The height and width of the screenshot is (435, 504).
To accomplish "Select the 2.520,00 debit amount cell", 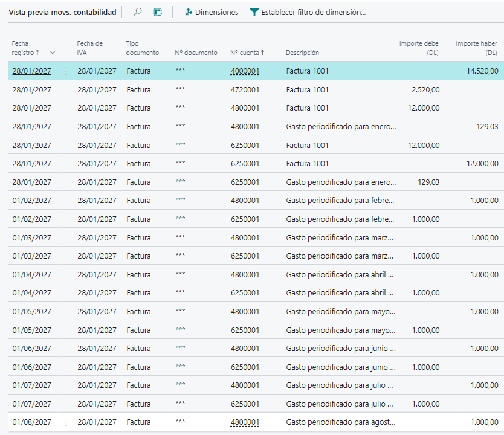I will click(x=425, y=90).
